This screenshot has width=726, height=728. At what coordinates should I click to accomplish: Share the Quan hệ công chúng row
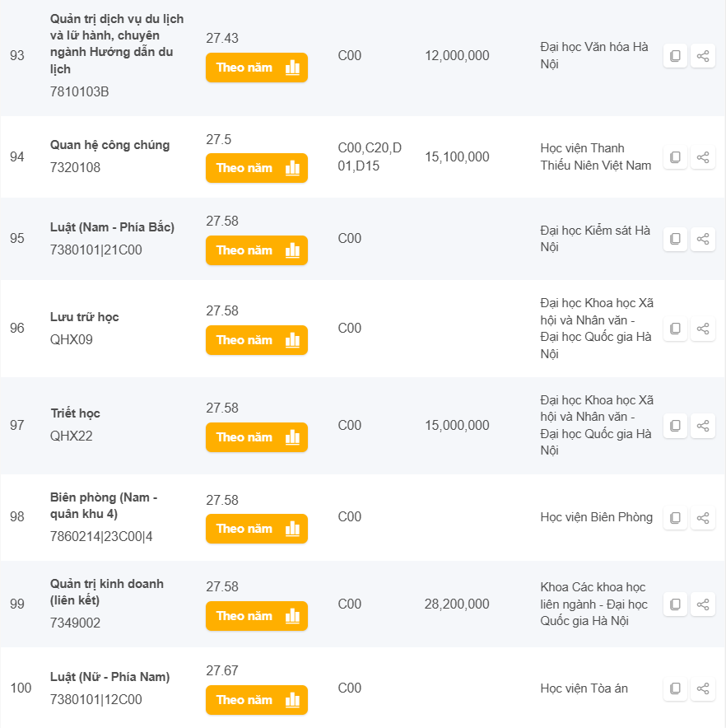click(703, 156)
